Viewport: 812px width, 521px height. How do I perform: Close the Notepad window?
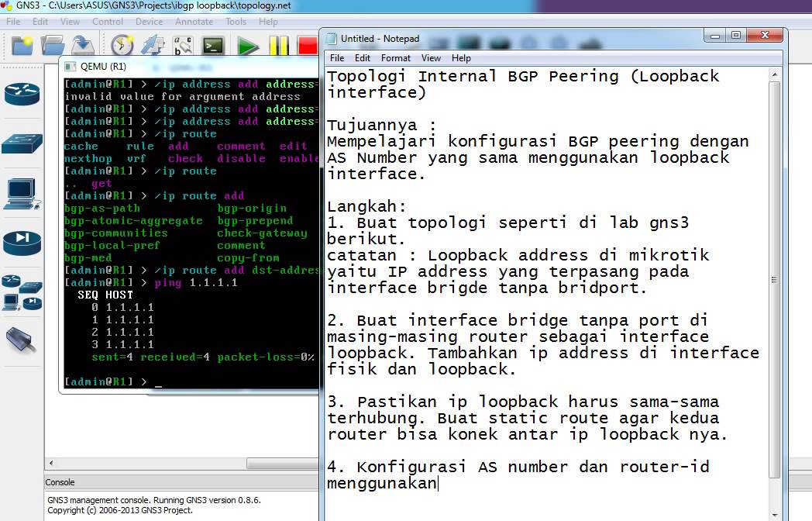765,36
